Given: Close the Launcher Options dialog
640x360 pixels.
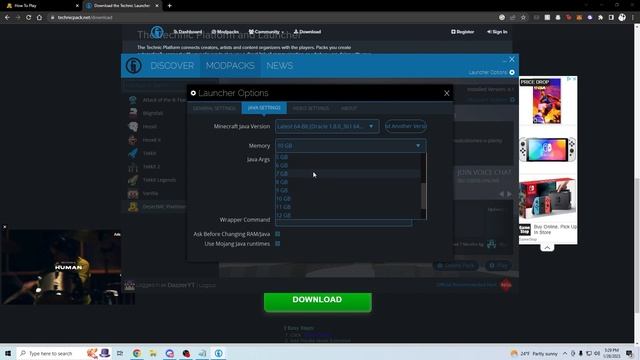Looking at the screenshot, I should (x=447, y=93).
